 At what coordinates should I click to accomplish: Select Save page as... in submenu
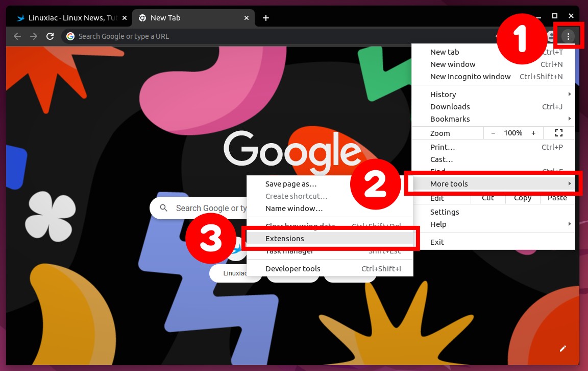click(x=330, y=184)
